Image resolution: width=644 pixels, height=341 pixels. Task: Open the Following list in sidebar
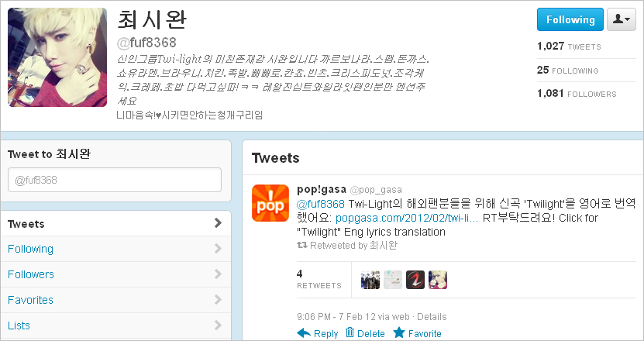point(115,249)
